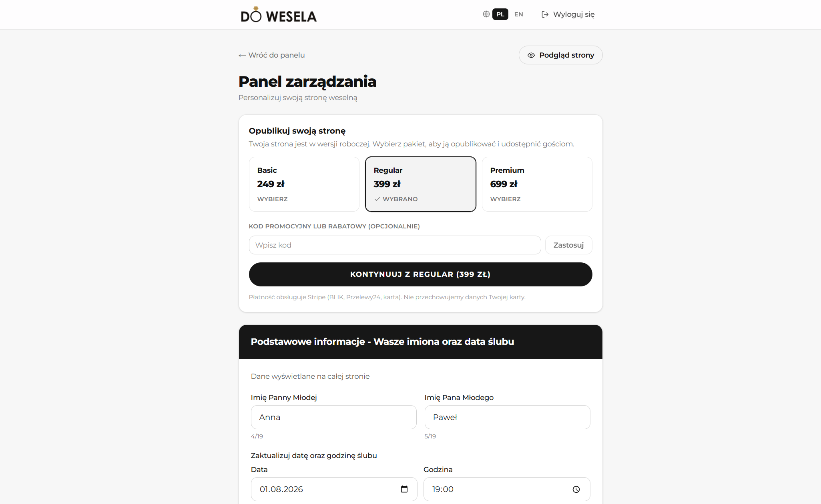
Task: Switch language to EN
Action: 518,14
